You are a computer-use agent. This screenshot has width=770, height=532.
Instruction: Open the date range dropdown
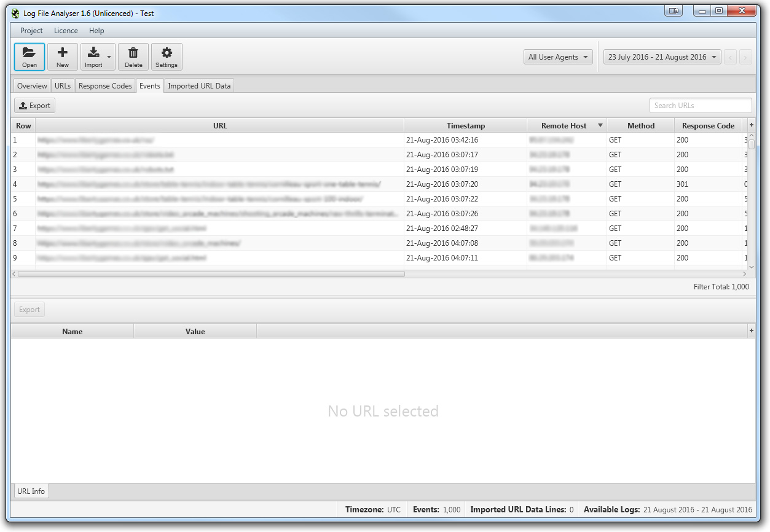click(662, 57)
